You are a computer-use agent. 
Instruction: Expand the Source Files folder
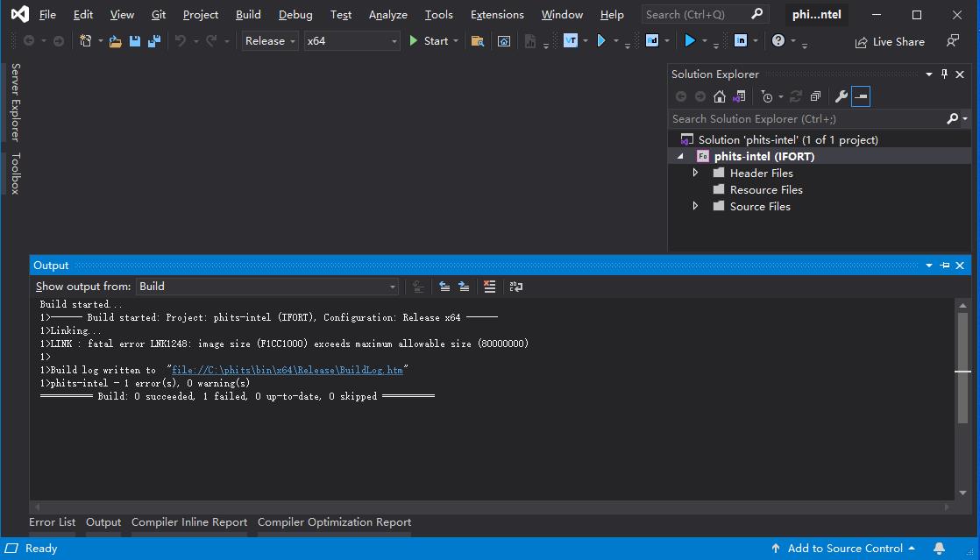click(695, 207)
